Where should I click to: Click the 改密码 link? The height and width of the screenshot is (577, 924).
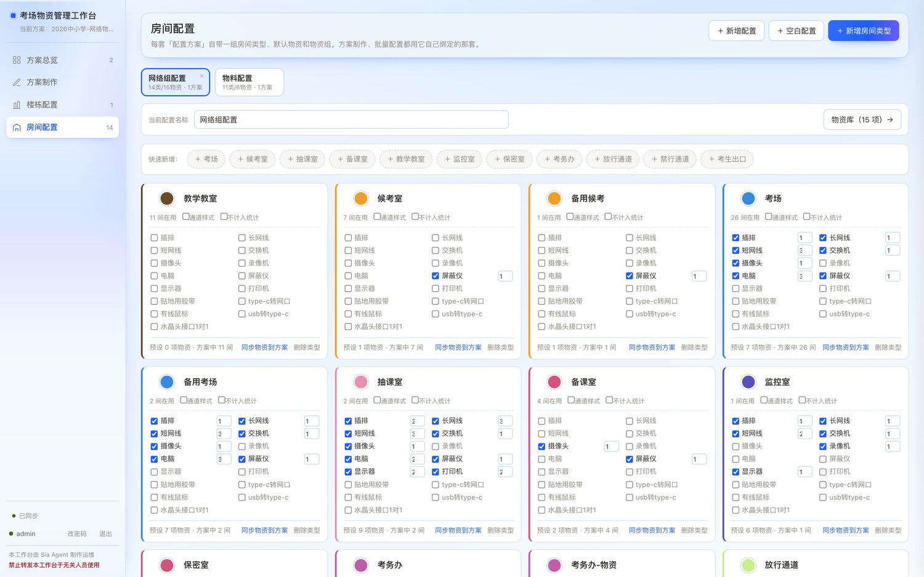tap(77, 534)
